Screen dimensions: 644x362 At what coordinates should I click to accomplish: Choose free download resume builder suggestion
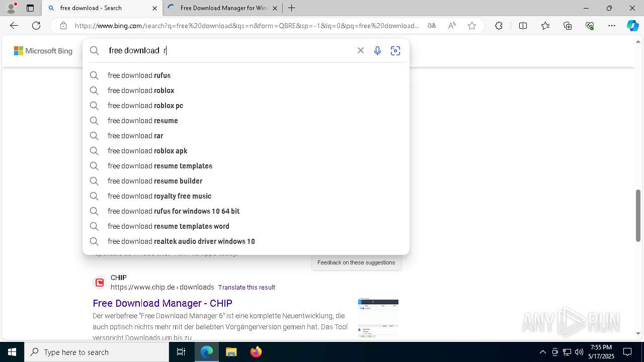246,181
